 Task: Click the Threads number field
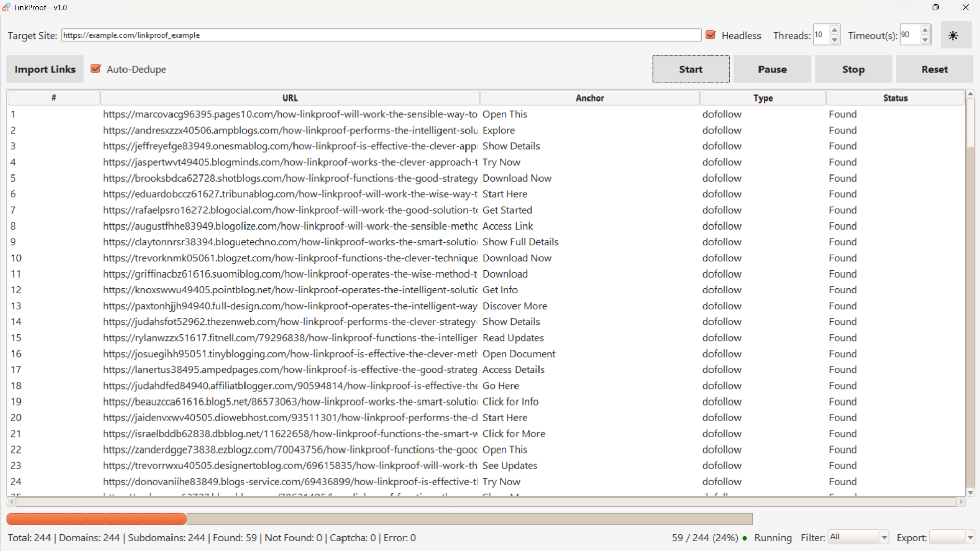point(822,35)
